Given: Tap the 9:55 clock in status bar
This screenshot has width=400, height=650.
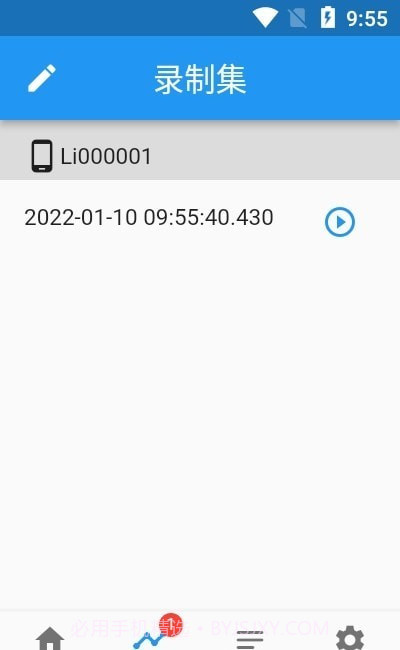Looking at the screenshot, I should [x=367, y=19].
